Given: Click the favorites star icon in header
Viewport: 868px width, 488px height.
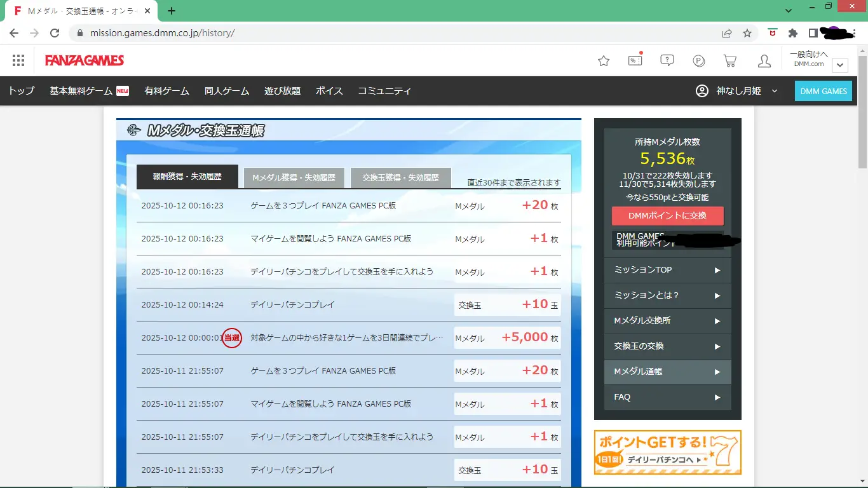Looking at the screenshot, I should [604, 61].
